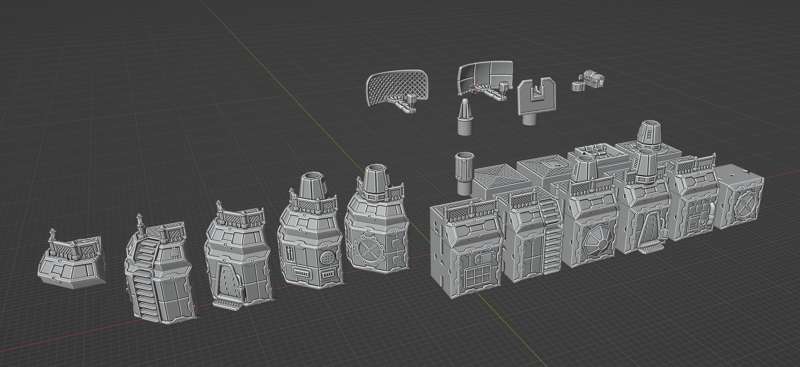Select the pyramid-roof block behind the front cube
This screenshot has width=800, height=367.
[501, 181]
